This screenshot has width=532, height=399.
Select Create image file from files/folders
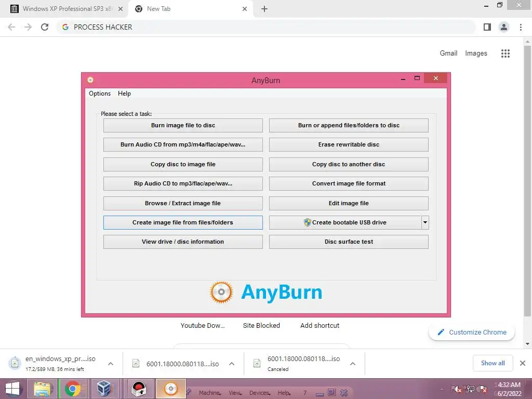pos(183,222)
